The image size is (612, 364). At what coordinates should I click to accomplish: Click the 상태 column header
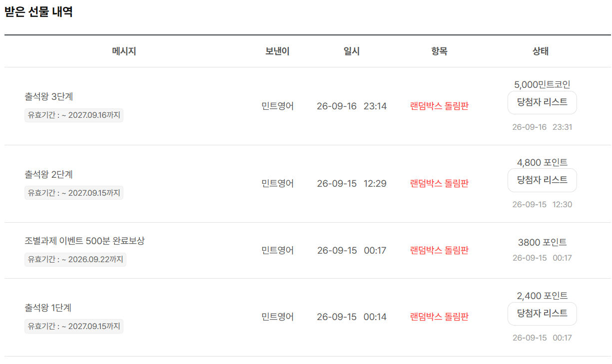click(x=541, y=51)
